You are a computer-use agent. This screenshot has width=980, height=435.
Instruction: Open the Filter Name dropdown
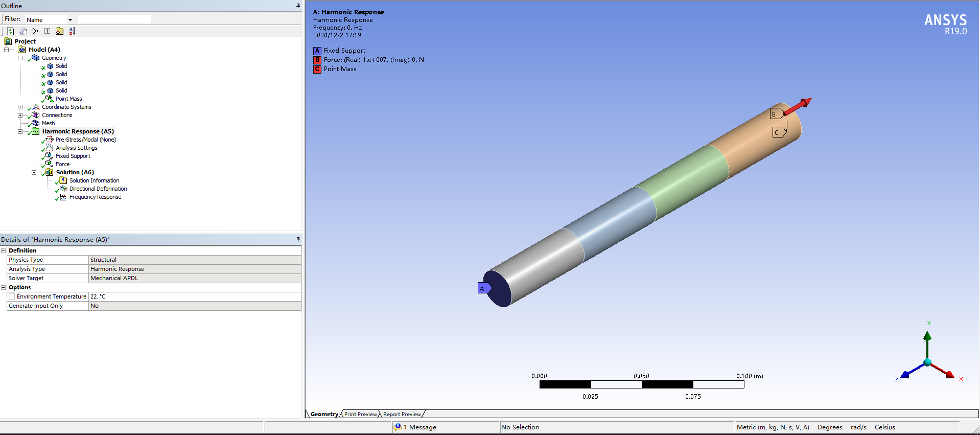click(x=70, y=20)
